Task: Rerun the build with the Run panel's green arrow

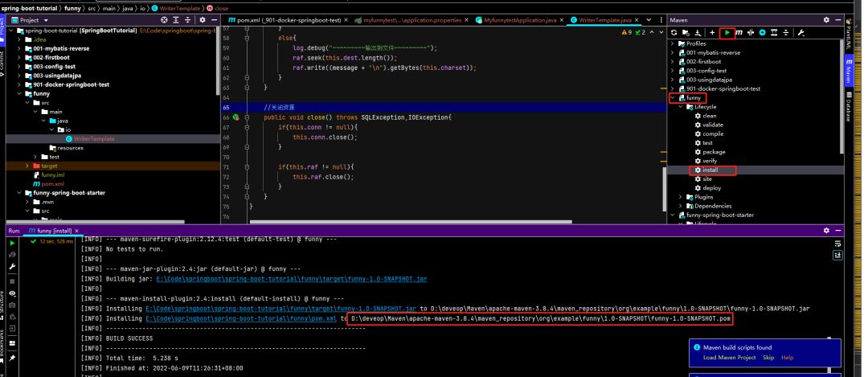Action: [x=13, y=241]
